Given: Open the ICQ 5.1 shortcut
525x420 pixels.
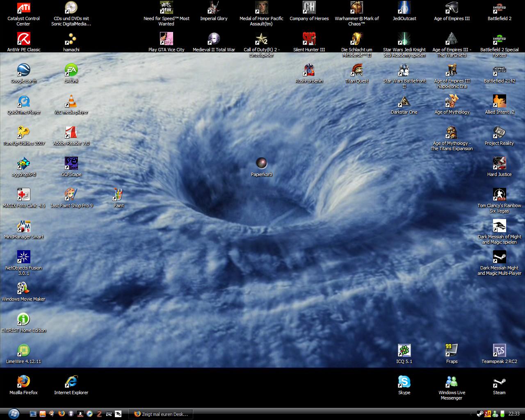Looking at the screenshot, I should pyautogui.click(x=404, y=351).
